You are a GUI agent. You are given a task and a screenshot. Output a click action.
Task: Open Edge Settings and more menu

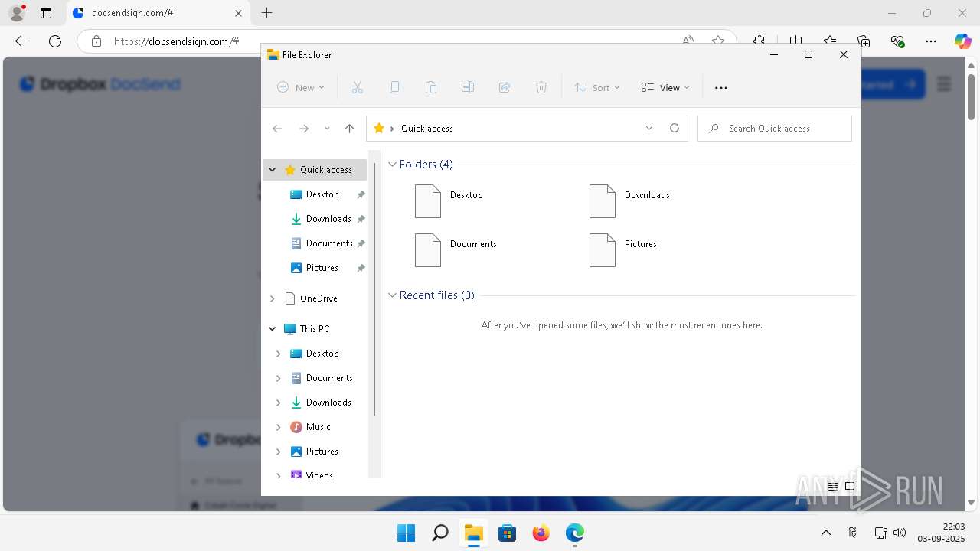[x=931, y=41]
